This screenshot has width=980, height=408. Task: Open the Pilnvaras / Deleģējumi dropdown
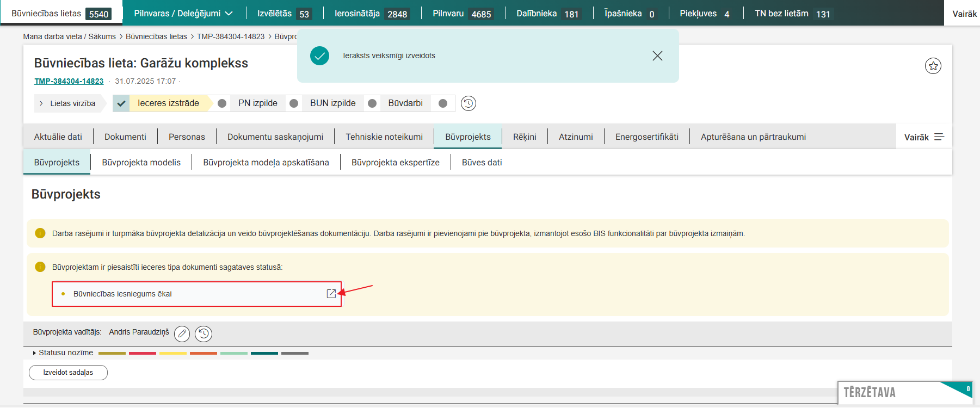coord(183,13)
